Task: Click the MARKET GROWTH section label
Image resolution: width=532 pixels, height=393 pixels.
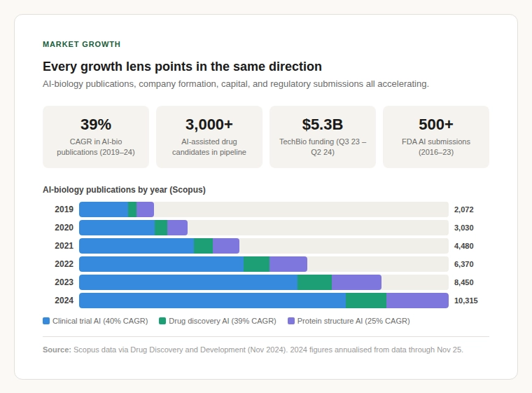Action: 81,44
